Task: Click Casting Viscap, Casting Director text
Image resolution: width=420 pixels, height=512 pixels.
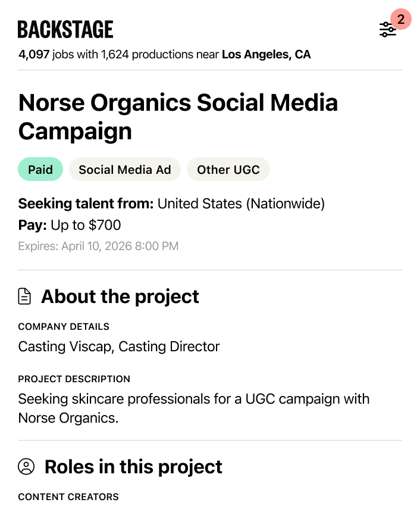Action: (119, 346)
